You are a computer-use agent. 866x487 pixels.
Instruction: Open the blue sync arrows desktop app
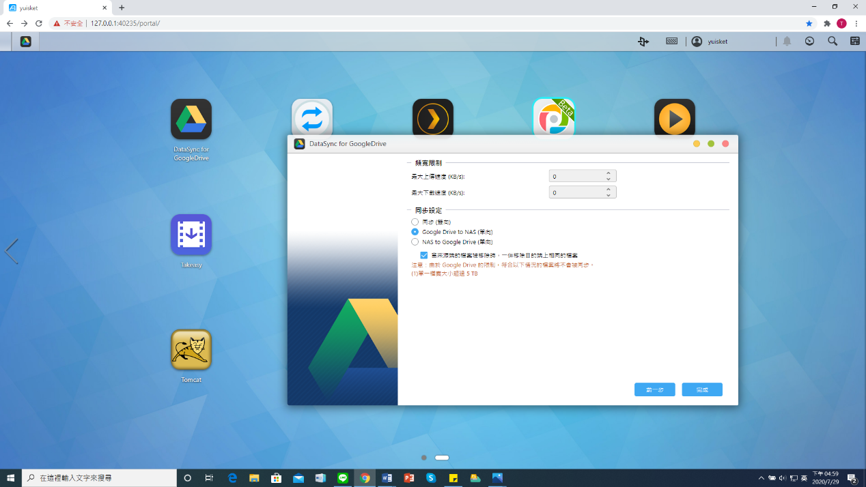pos(312,117)
